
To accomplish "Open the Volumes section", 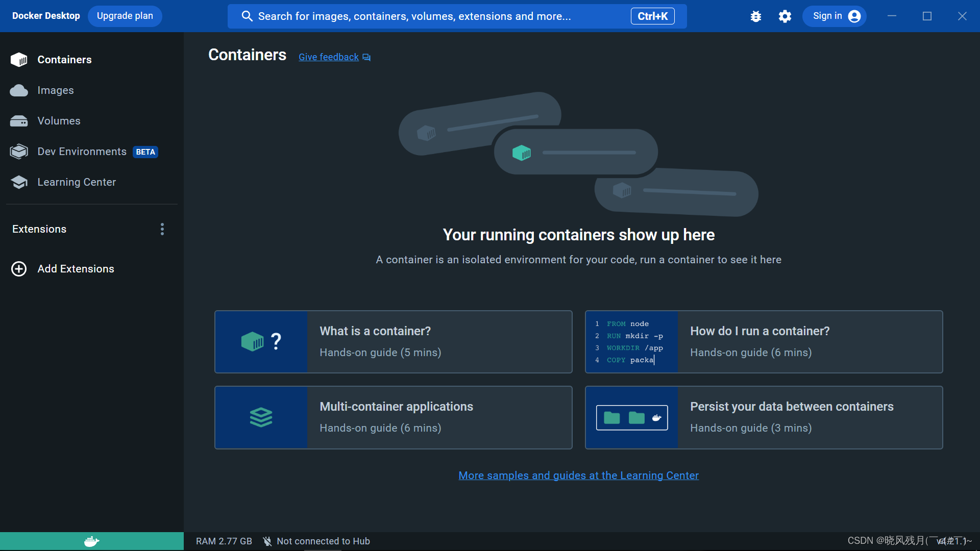I will [x=59, y=120].
